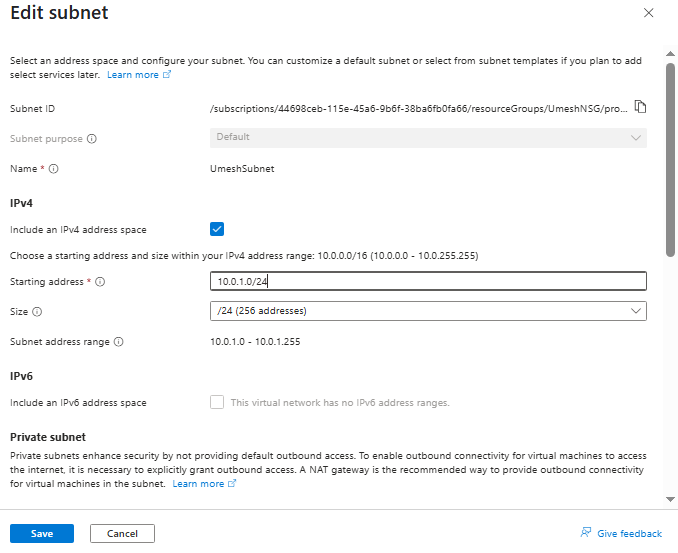Viewport: 678px width, 553px height.
Task: Show info tooltip for Size
Action: pyautogui.click(x=37, y=312)
